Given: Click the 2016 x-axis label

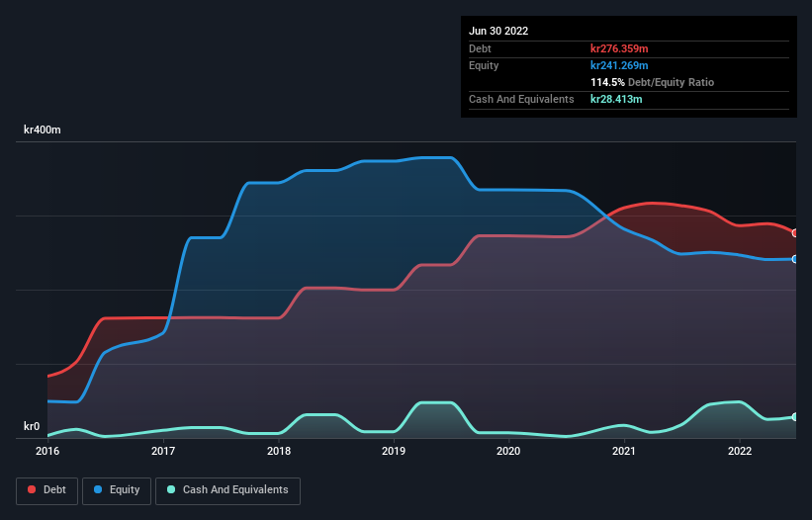Looking at the screenshot, I should click(x=47, y=451).
